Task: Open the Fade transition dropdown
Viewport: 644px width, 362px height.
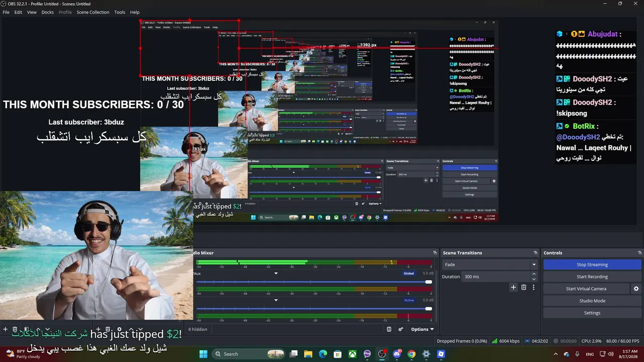Action: click(x=490, y=264)
